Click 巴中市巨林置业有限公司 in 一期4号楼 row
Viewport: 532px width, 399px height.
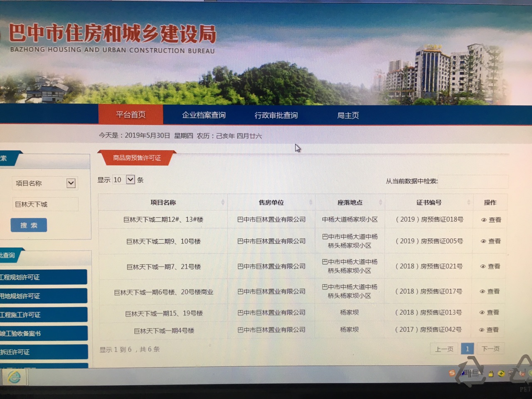pos(271,330)
